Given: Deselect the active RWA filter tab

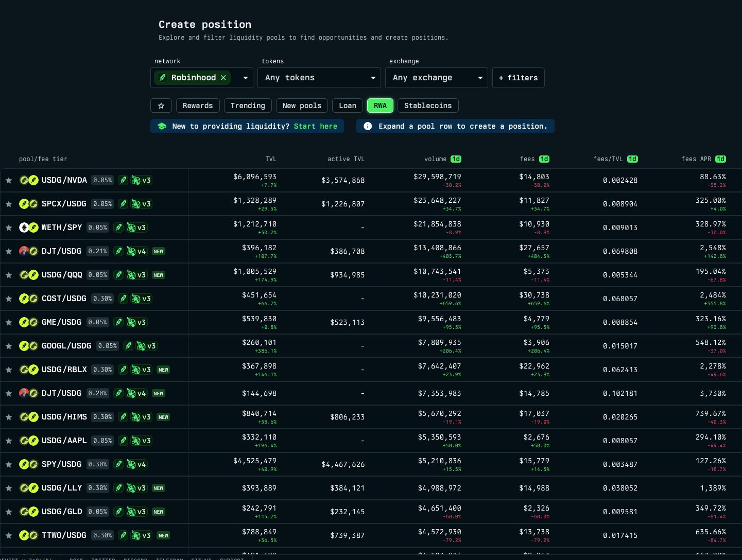Looking at the screenshot, I should click(381, 106).
